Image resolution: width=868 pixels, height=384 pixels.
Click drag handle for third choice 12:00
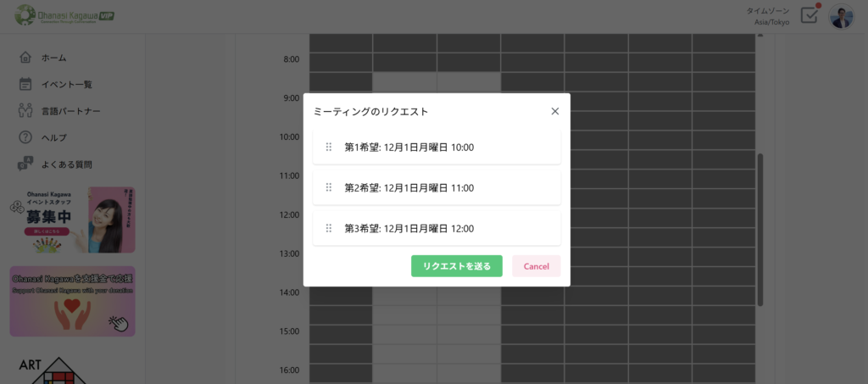pyautogui.click(x=329, y=229)
